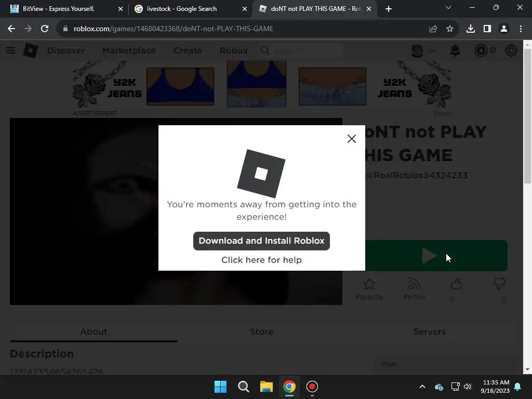Open Windows Start menu
Viewport: 532px width, 399px height.
220,387
